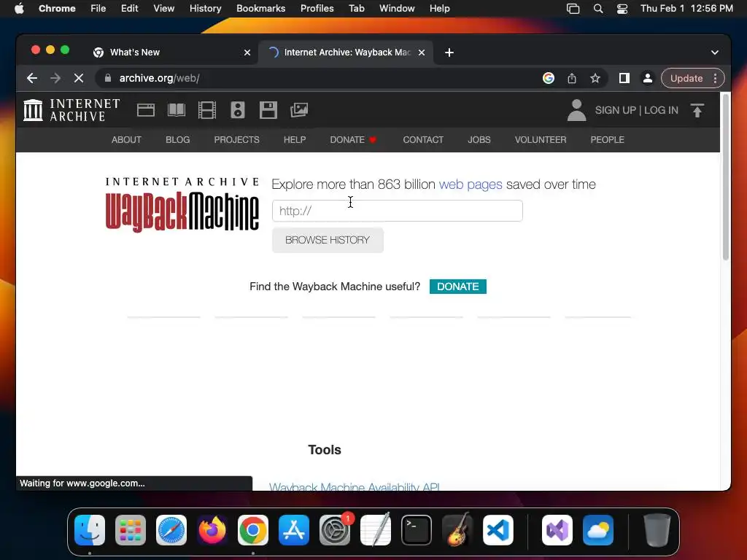Screen dimensions: 747x560
Task: Open Launchpad from the dock
Action: (x=131, y=530)
